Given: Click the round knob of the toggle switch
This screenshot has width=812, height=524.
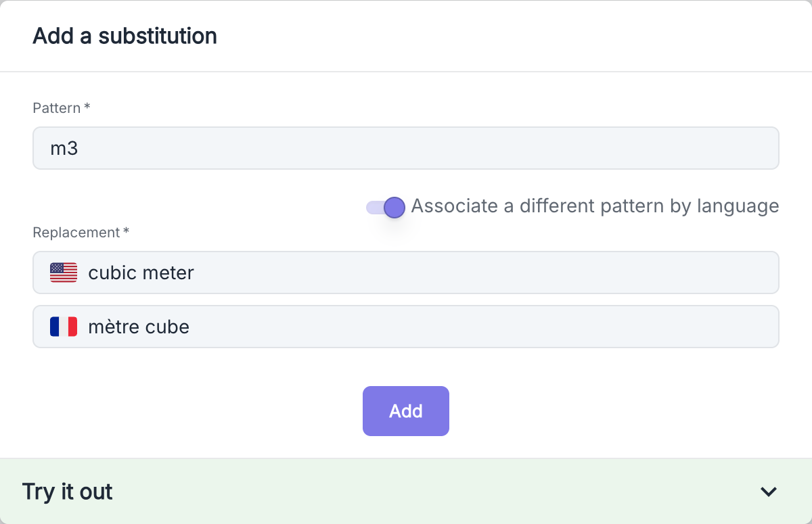Looking at the screenshot, I should (394, 207).
